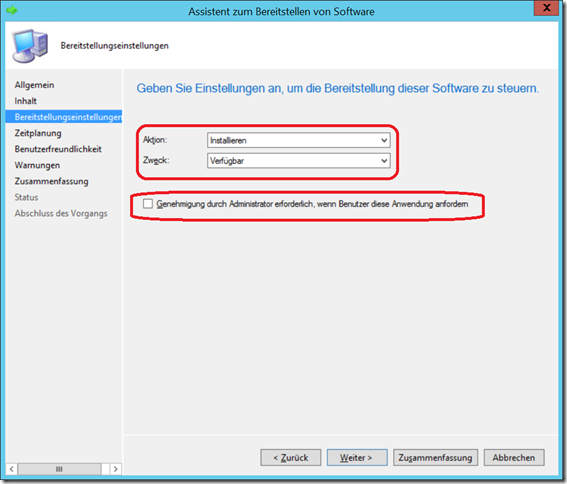Open the Installieren combo box
This screenshot has height=484, width=567.
pos(299,140)
